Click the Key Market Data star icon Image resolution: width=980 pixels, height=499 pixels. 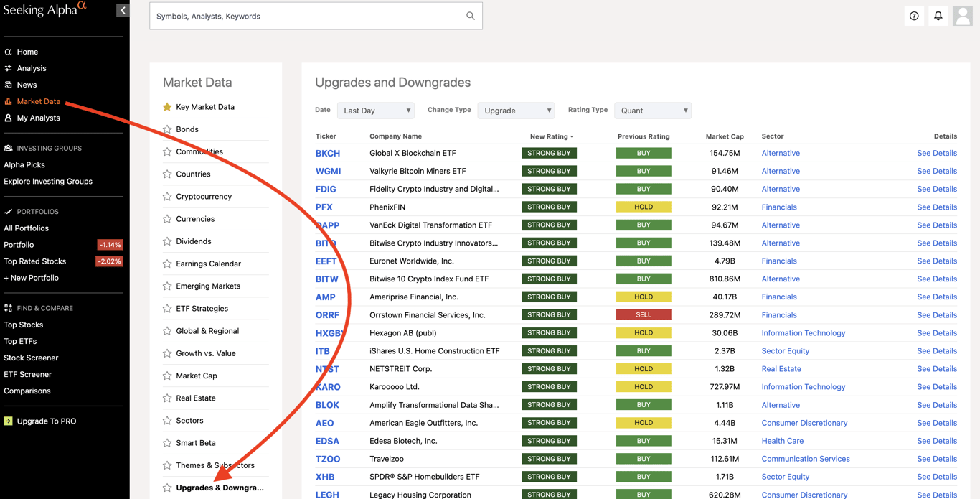[166, 106]
